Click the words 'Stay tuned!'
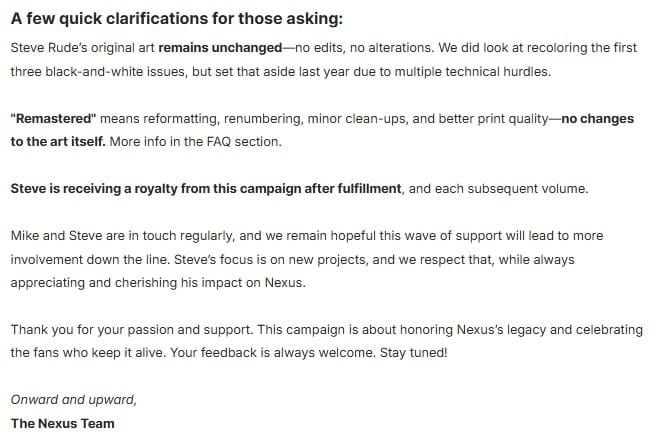 click(414, 352)
